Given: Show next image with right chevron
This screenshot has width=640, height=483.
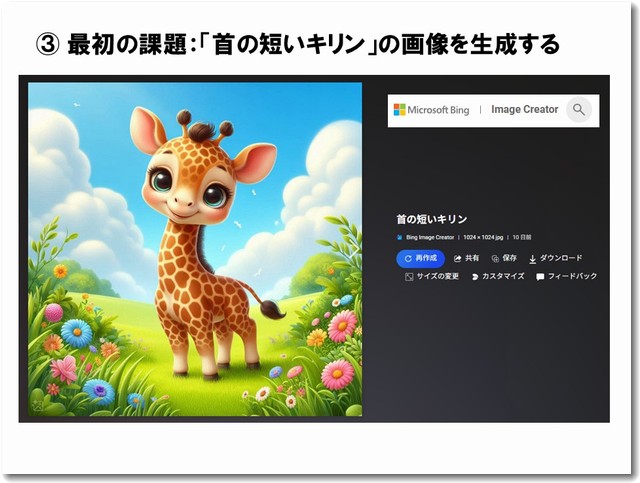Looking at the screenshot, I should click(x=353, y=249).
